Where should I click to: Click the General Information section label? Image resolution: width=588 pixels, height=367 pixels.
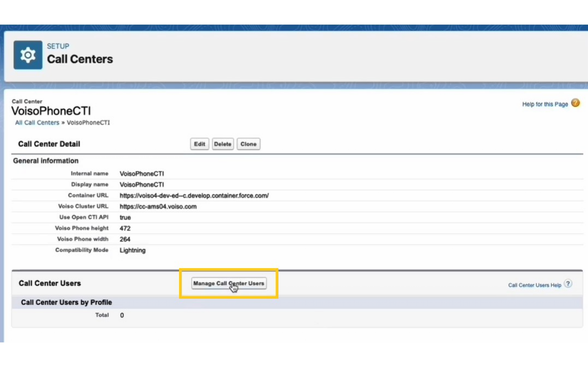coord(46,161)
